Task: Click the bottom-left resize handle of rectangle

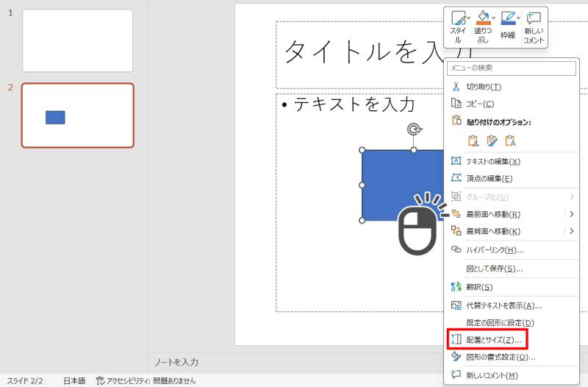Action: [362, 220]
